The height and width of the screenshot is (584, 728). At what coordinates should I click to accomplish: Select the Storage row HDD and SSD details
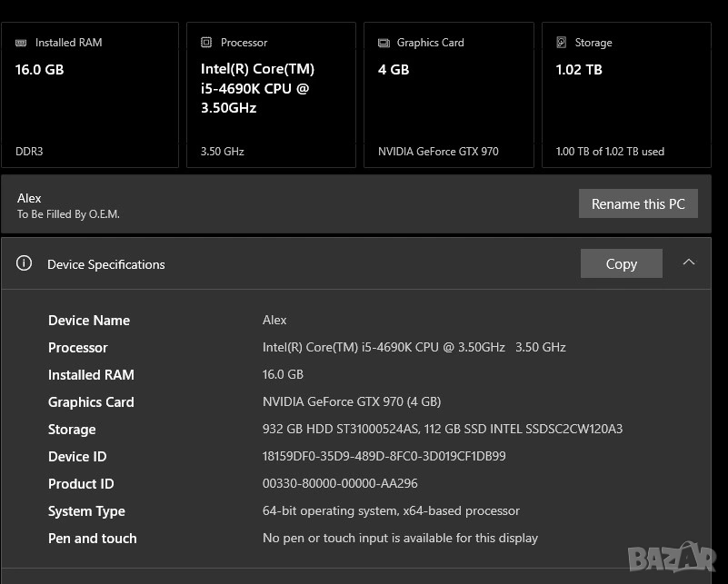(x=442, y=429)
